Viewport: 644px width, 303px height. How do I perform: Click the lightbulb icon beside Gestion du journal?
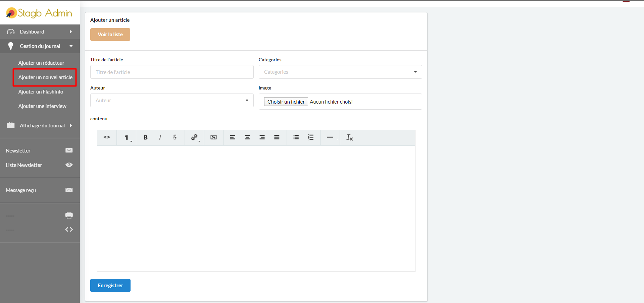click(x=11, y=46)
